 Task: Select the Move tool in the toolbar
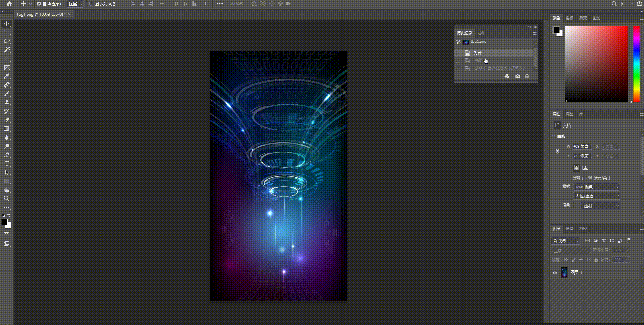[7, 24]
